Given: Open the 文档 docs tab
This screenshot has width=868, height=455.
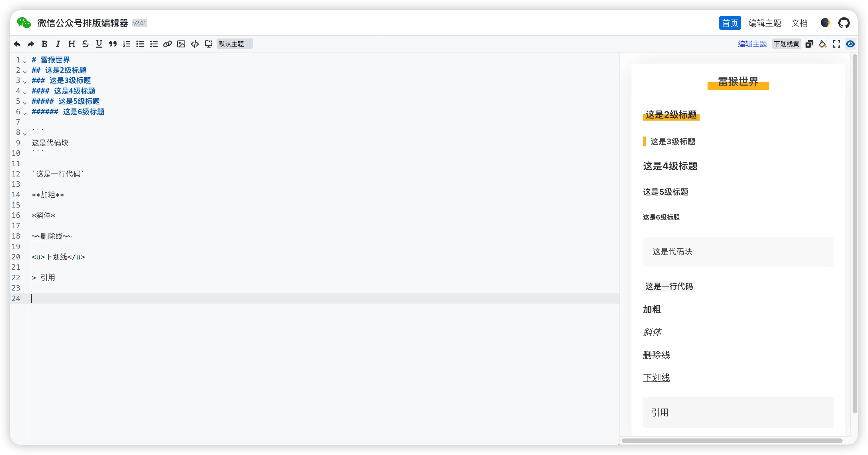Looking at the screenshot, I should click(800, 23).
